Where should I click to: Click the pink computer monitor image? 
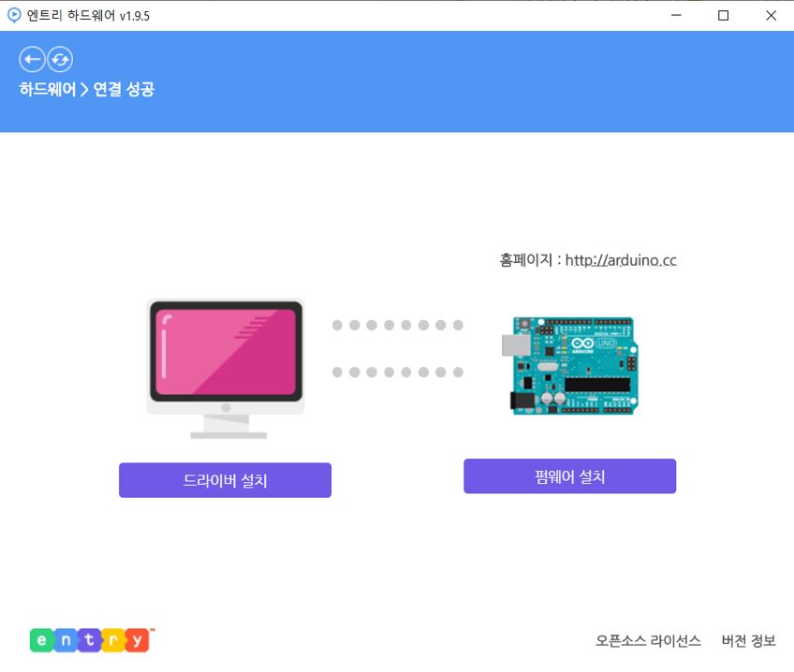click(x=226, y=369)
